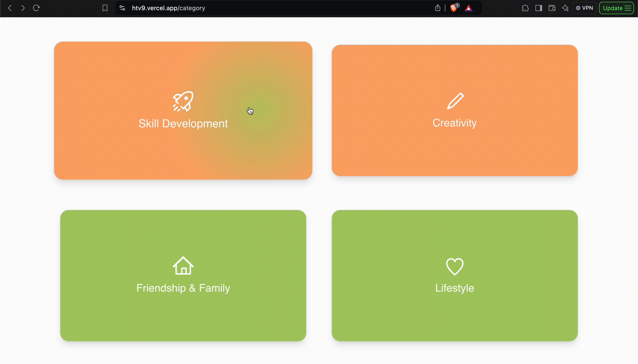
Task: Reload the current page
Action: point(36,8)
